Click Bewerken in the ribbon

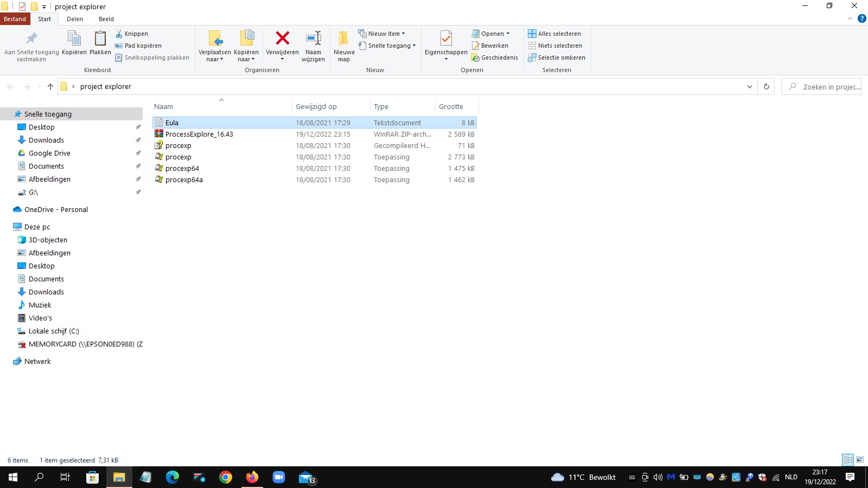pyautogui.click(x=489, y=46)
